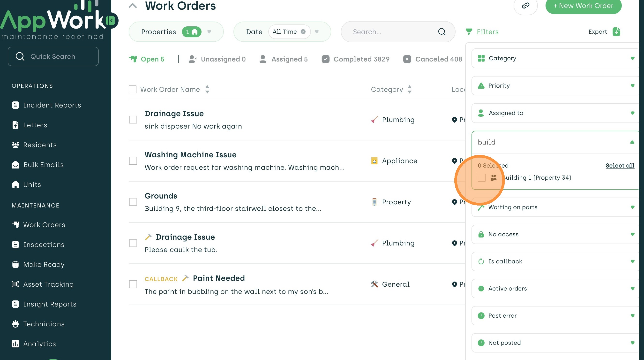Screen dimensions: 644x360
Task: Open Technicians page in sidebar
Action: point(44,324)
